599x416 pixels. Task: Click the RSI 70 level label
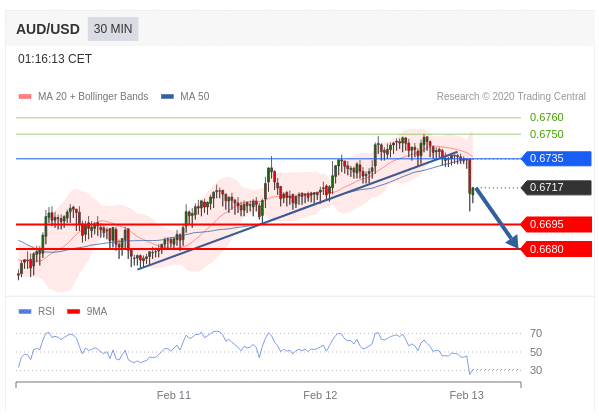coord(536,333)
